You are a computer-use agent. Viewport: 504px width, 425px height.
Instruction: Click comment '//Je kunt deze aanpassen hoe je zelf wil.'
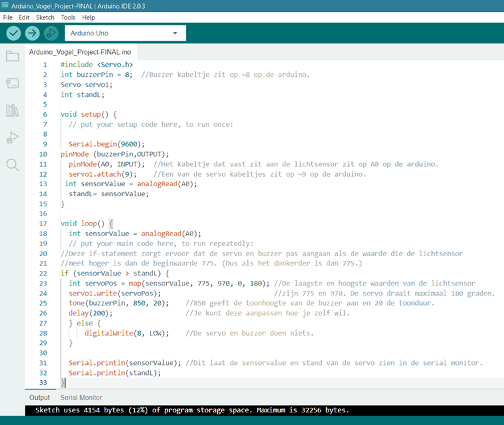(x=267, y=313)
